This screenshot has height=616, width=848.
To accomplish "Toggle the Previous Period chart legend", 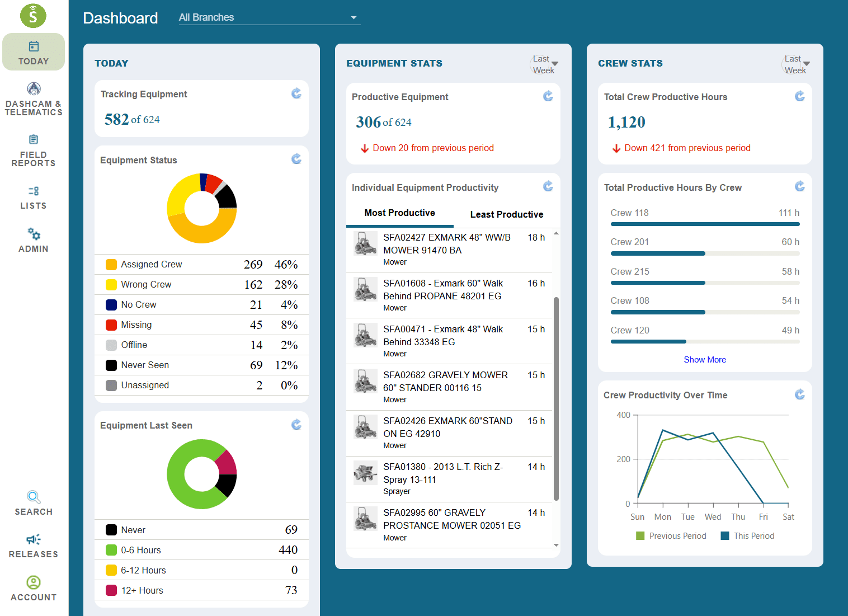I will pyautogui.click(x=671, y=536).
